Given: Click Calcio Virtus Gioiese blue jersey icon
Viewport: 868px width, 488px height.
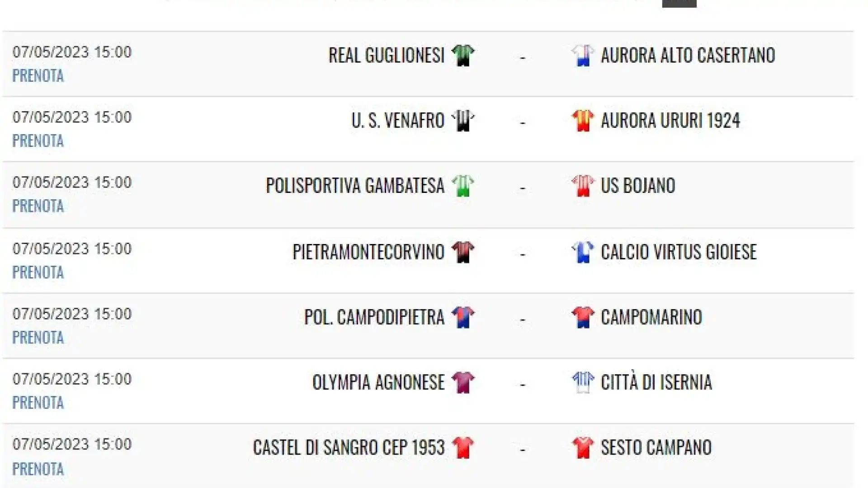Looking at the screenshot, I should (x=582, y=252).
